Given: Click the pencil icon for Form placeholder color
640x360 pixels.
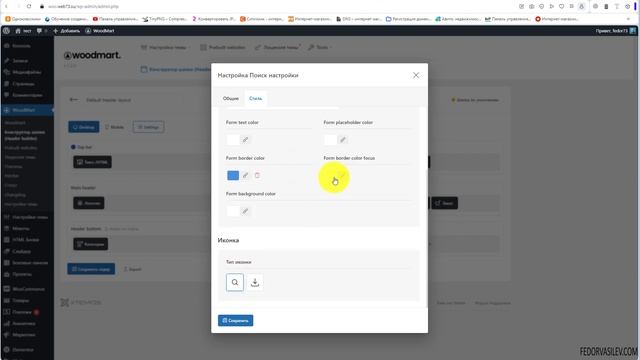Looking at the screenshot, I should [343, 140].
